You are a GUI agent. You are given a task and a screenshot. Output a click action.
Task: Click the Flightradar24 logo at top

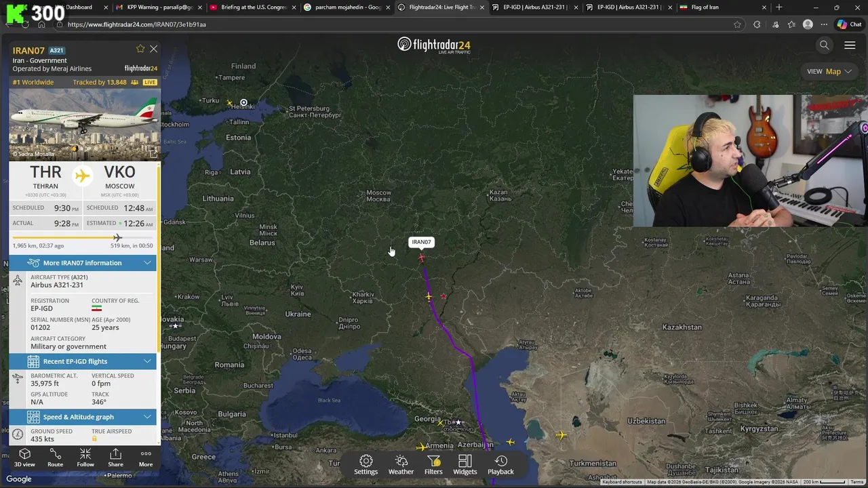(434, 45)
